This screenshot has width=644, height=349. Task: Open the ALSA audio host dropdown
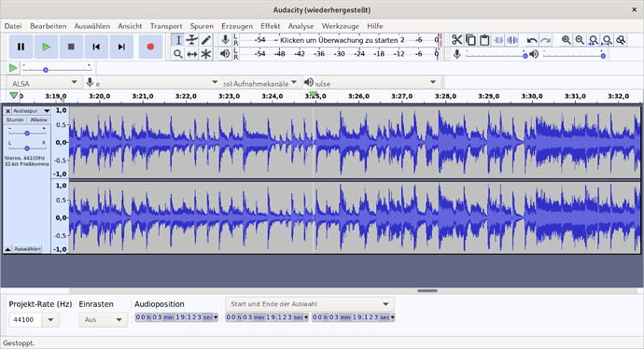pyautogui.click(x=44, y=82)
